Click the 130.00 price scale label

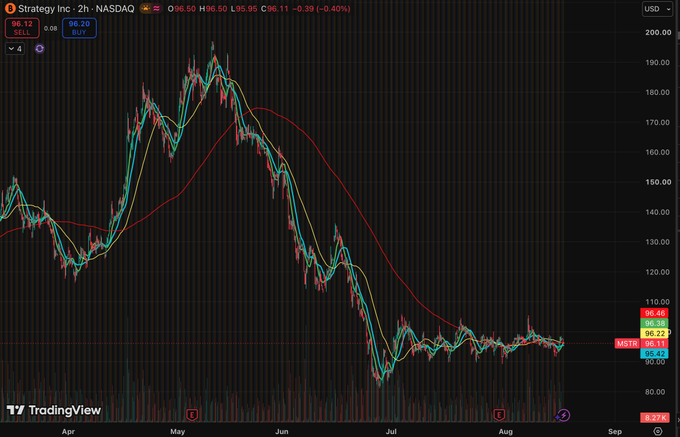point(659,242)
